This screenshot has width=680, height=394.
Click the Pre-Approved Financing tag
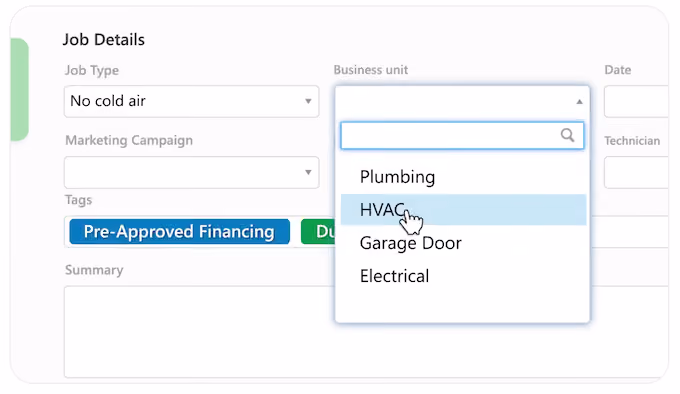(x=180, y=231)
